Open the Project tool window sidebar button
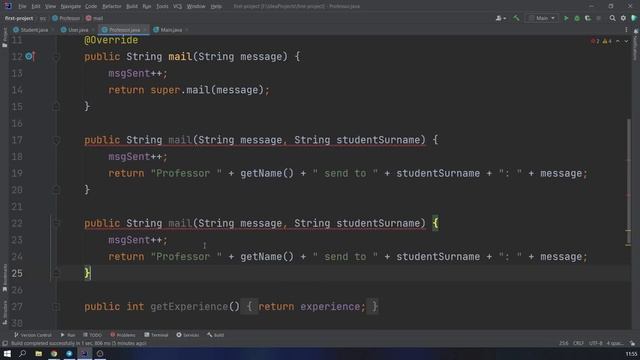The width and height of the screenshot is (640, 360). click(x=4, y=38)
